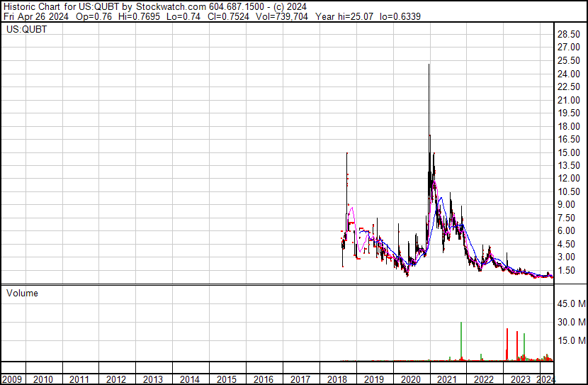Select the 45.0 M volume axis label
Screen dimensions: 588x385
click(x=571, y=304)
